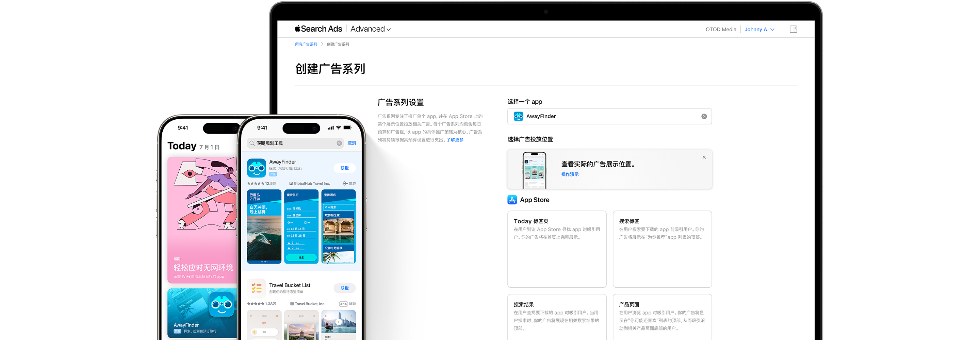
Task: Go to 所有广告系列 breadcrumb link
Action: point(306,44)
